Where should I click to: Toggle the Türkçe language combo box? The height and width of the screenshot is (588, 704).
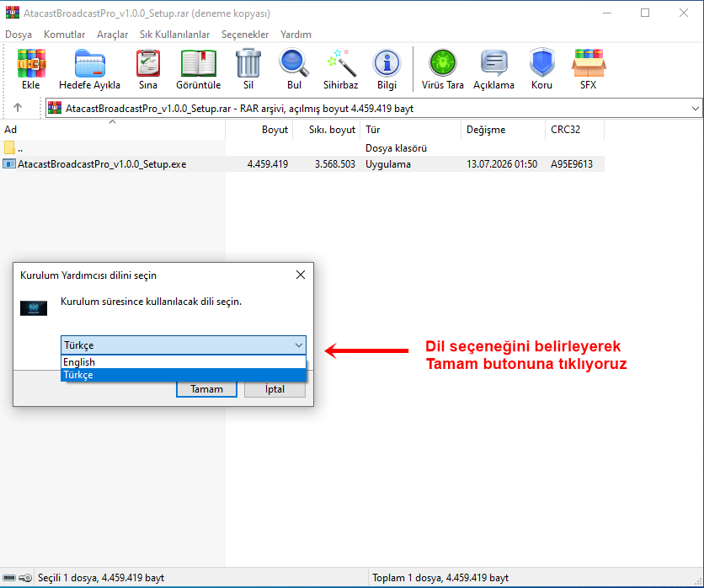[184, 345]
